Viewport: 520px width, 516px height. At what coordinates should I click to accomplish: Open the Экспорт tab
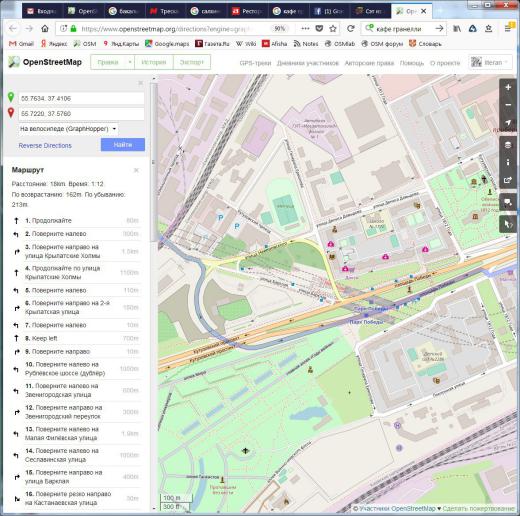(x=192, y=62)
